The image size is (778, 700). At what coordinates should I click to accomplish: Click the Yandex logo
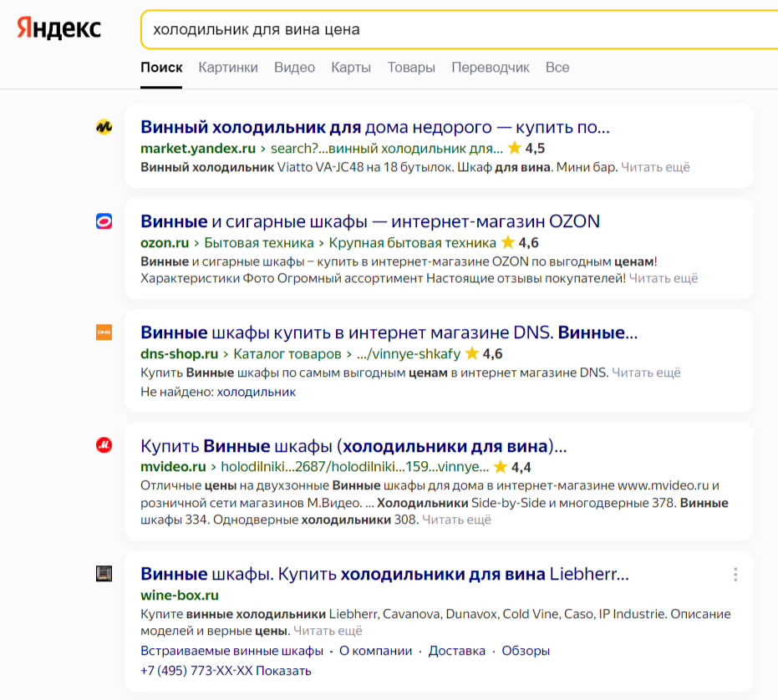pos(58,29)
